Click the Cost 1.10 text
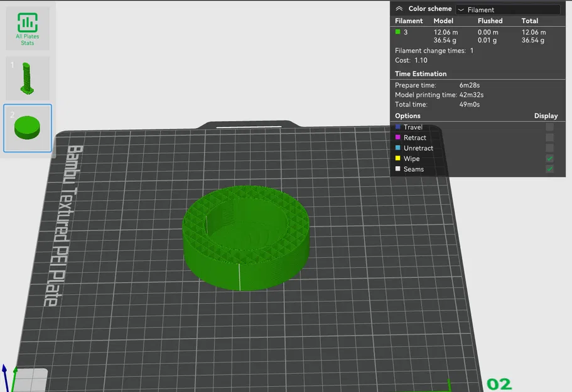The image size is (572, 392). 411,60
